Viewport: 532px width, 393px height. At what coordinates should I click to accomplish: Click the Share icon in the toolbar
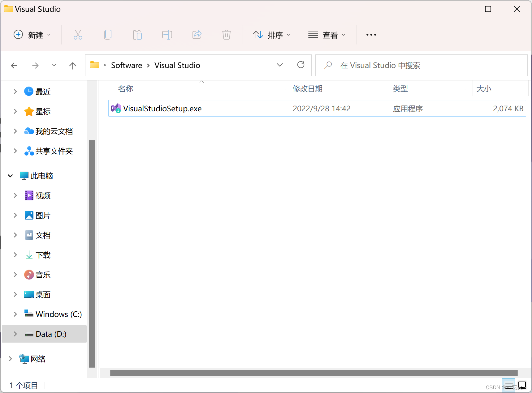(x=197, y=35)
